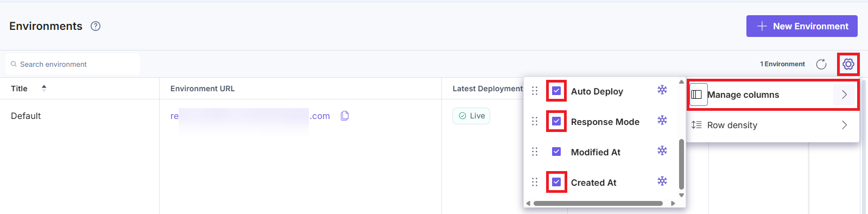Freeze the Modified At column
Viewport: 868px width, 214px height.
coord(662,151)
